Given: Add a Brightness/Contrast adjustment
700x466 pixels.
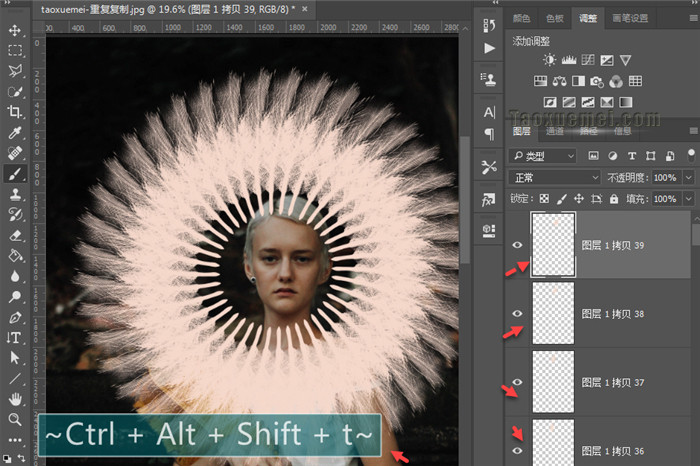Looking at the screenshot, I should click(x=550, y=60).
